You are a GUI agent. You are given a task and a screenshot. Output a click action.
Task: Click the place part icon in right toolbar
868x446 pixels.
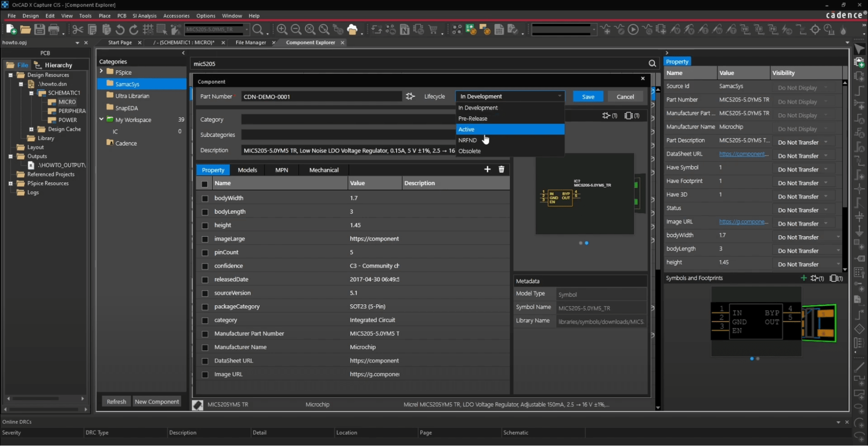pos(859,63)
